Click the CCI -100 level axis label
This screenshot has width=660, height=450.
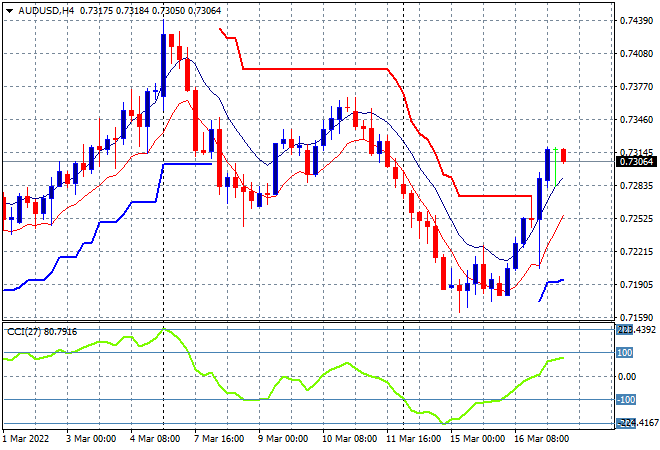coord(626,400)
